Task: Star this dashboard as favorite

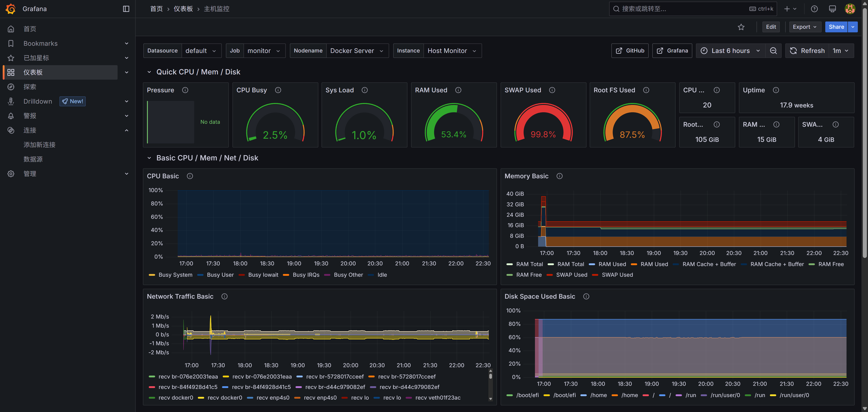Action: 741,27
